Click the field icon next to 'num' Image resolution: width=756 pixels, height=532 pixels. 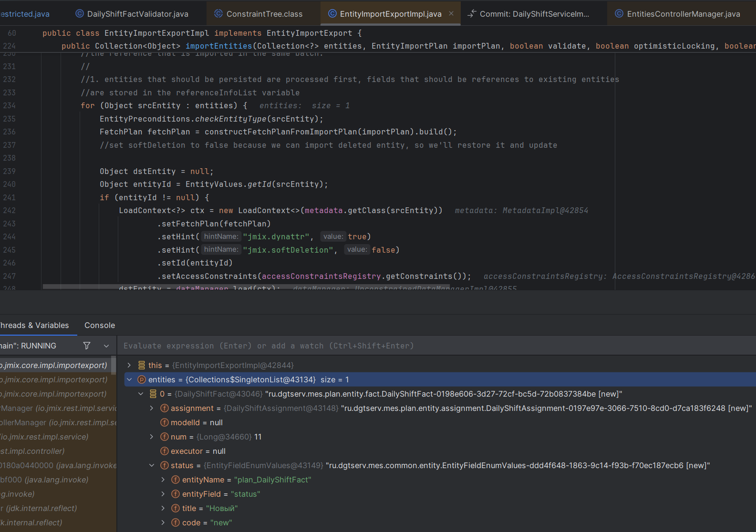coord(165,437)
